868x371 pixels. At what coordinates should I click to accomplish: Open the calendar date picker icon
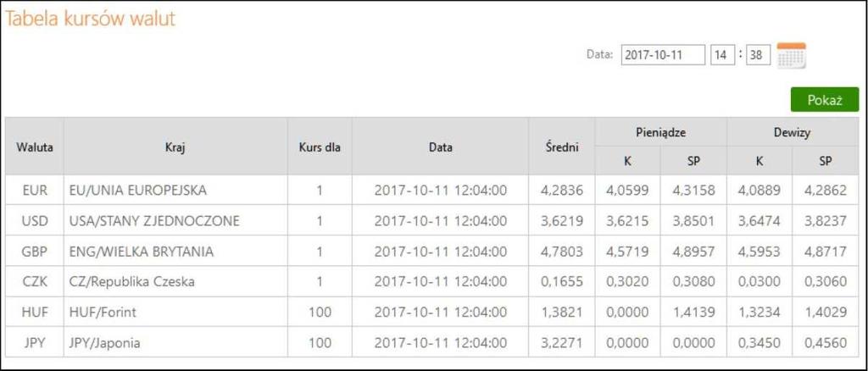point(792,55)
